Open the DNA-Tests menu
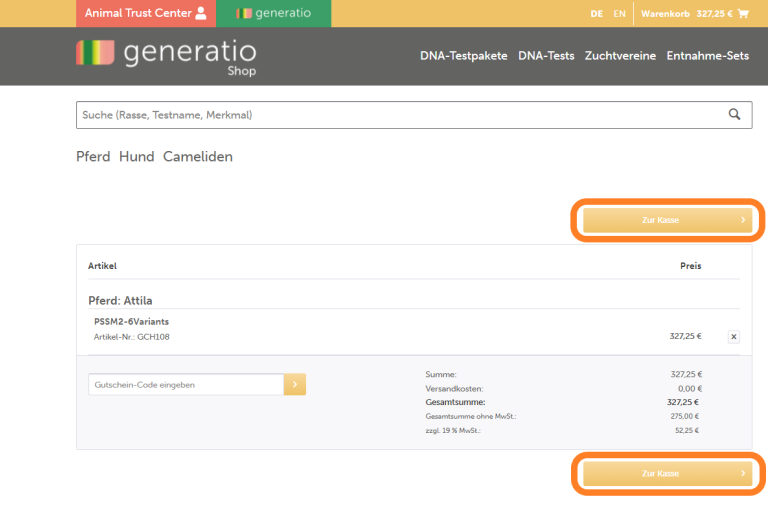The height and width of the screenshot is (512, 768). (546, 56)
